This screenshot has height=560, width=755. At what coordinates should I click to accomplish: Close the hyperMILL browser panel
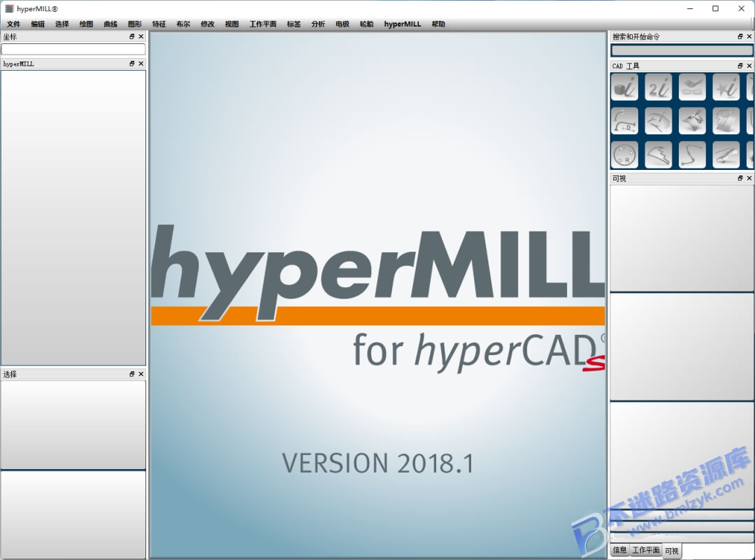(x=141, y=64)
